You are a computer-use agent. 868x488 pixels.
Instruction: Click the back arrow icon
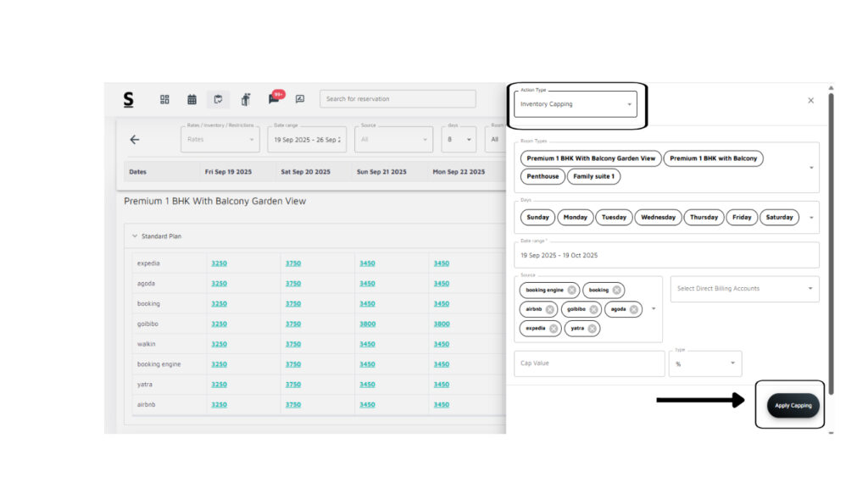click(134, 140)
